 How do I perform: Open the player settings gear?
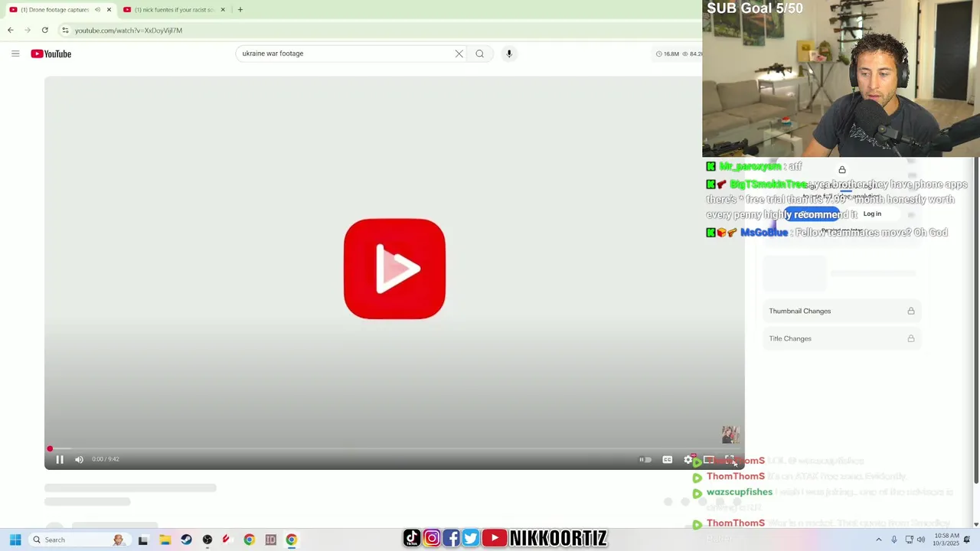(688, 460)
